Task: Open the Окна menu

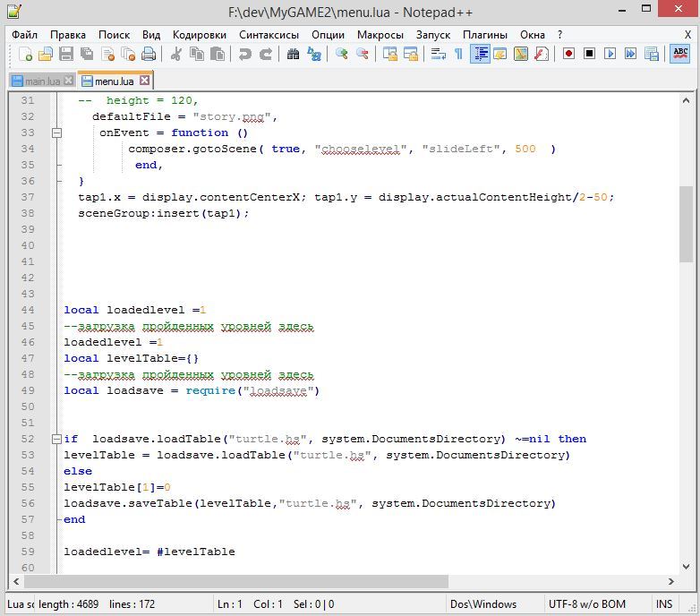Action: [533, 35]
